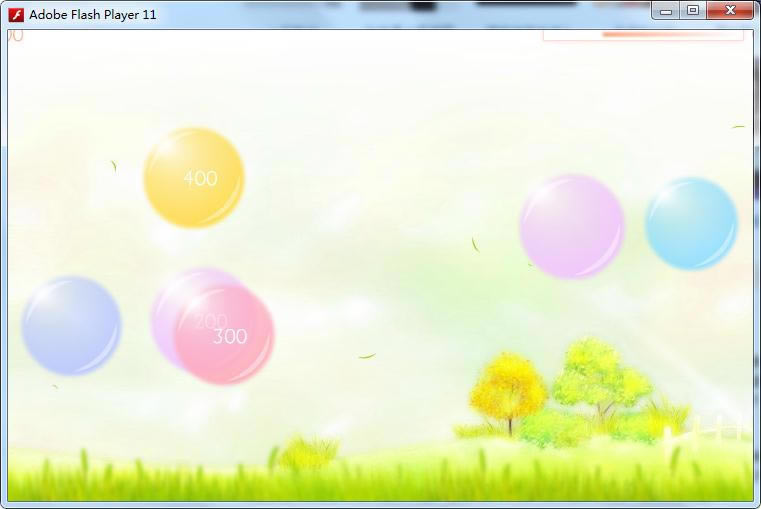Minimize the Flash Player window
Screen dimensions: 761x509
tap(666, 11)
